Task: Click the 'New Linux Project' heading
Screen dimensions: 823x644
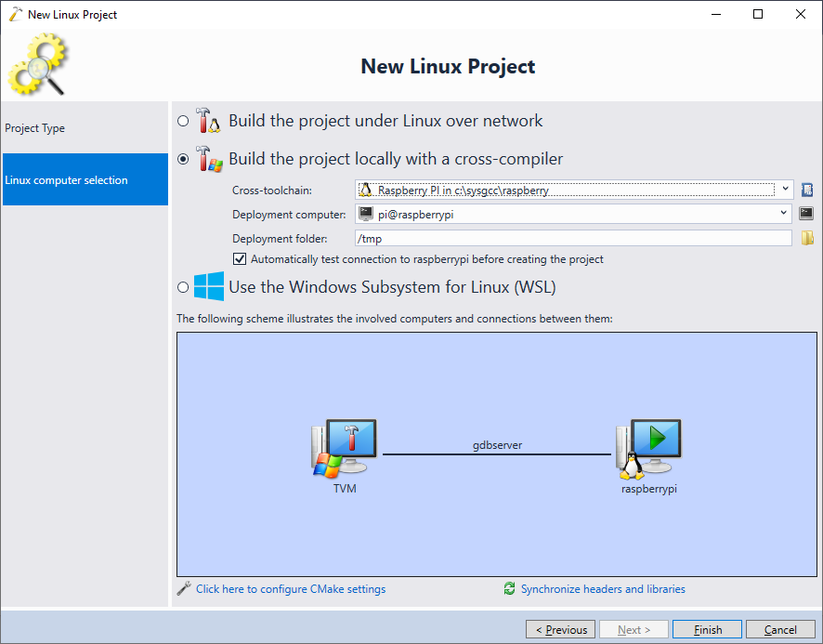Action: [448, 67]
